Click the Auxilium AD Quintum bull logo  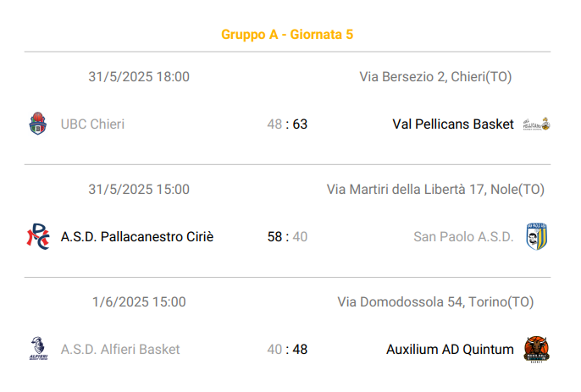[537, 349]
